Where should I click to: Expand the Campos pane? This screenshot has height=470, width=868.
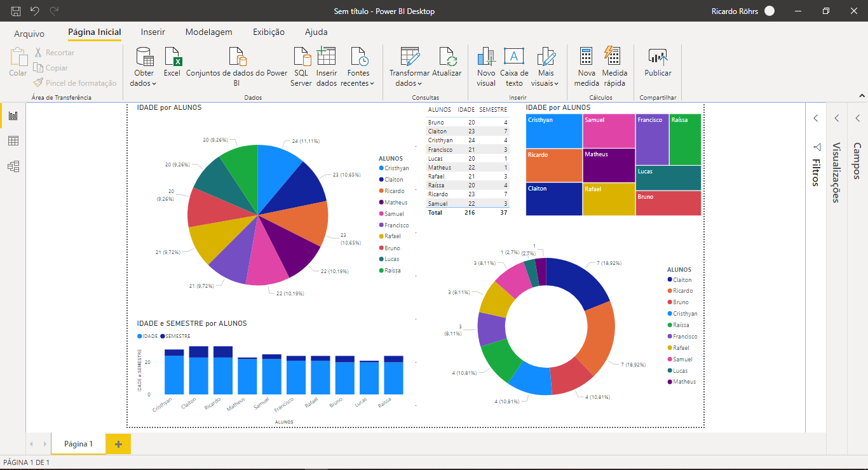tap(857, 118)
